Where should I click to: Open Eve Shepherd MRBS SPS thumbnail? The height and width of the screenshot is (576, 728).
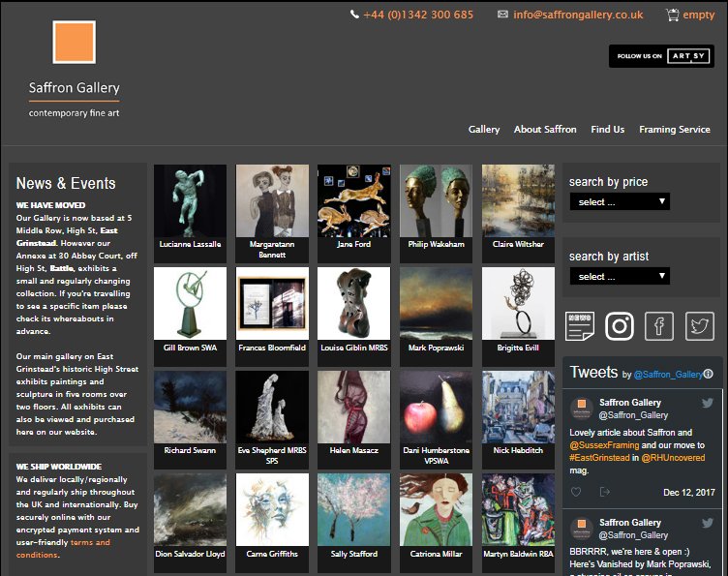coord(272,407)
